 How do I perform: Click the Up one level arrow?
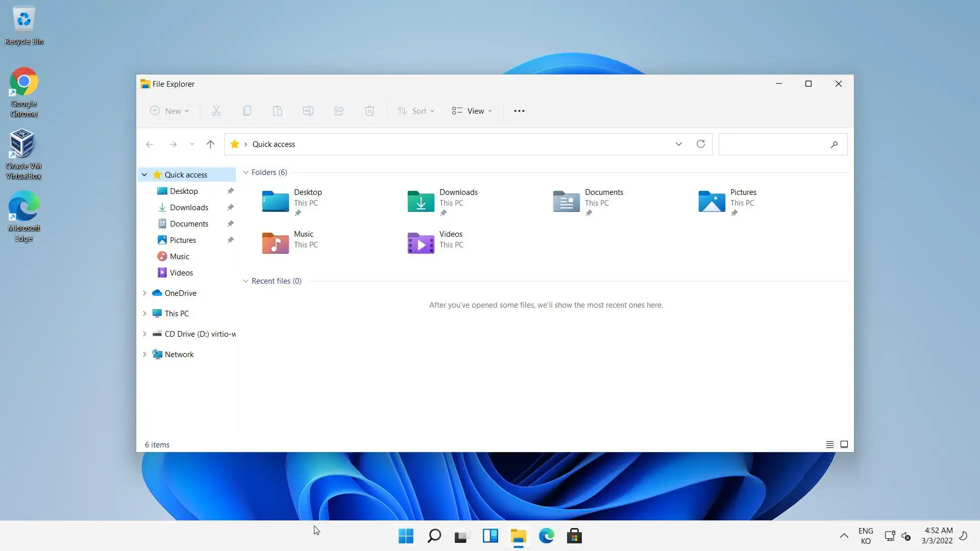click(210, 144)
